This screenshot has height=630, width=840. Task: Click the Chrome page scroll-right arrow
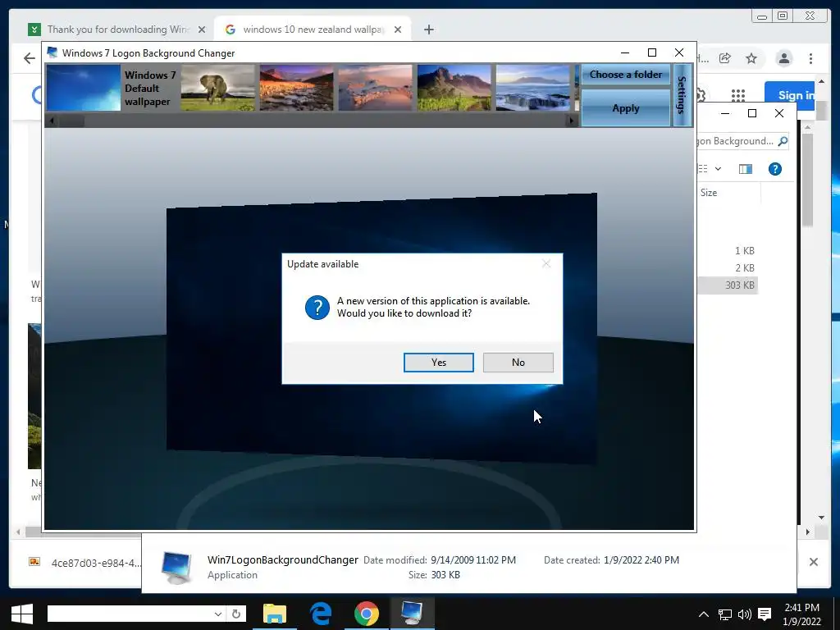coord(807,532)
